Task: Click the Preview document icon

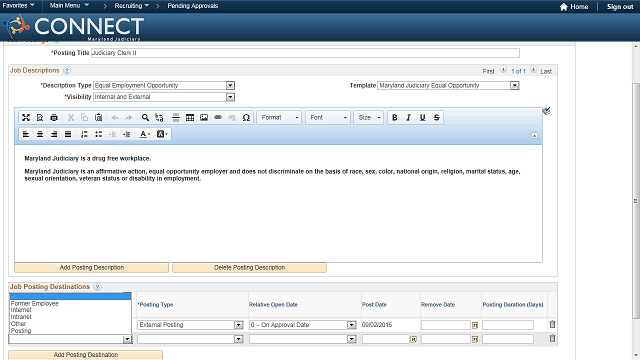Action: tap(40, 118)
